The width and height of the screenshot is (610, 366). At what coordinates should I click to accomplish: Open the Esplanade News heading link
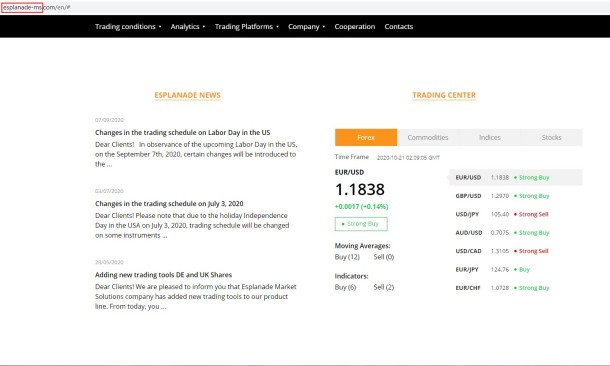tap(187, 95)
